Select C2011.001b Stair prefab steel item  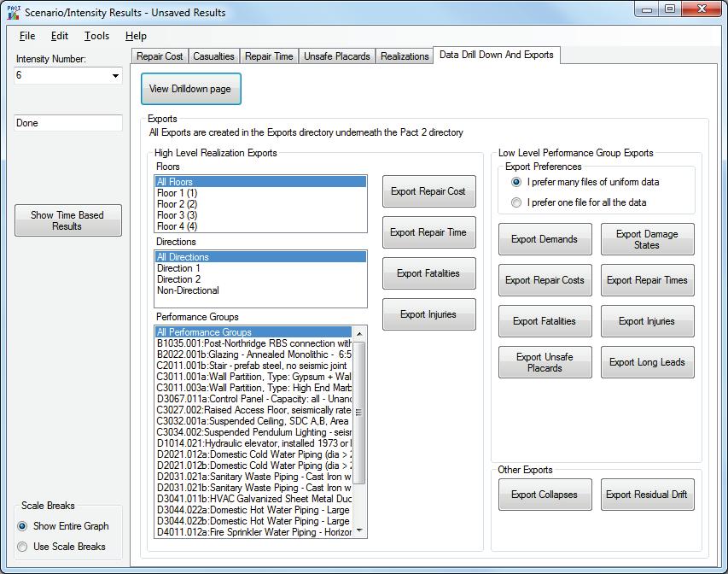click(253, 366)
